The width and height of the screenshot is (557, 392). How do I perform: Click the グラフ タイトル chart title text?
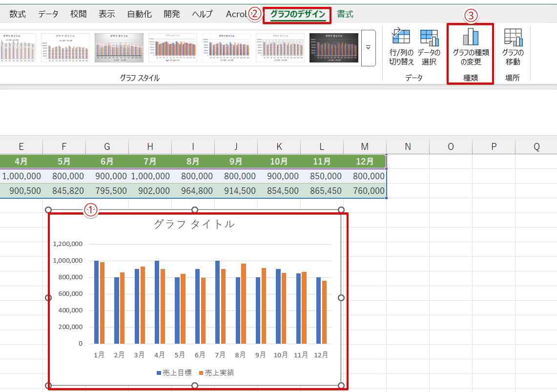(x=194, y=224)
